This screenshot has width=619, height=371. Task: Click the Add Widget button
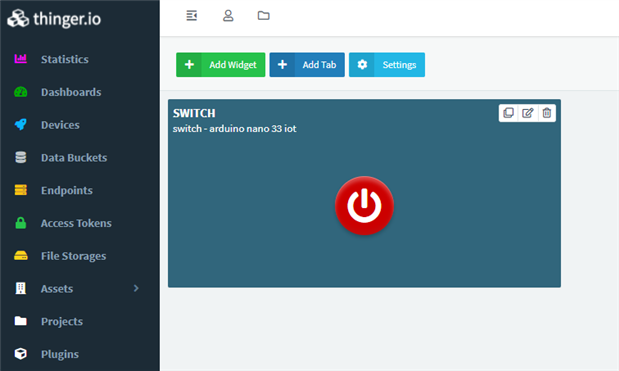[221, 65]
